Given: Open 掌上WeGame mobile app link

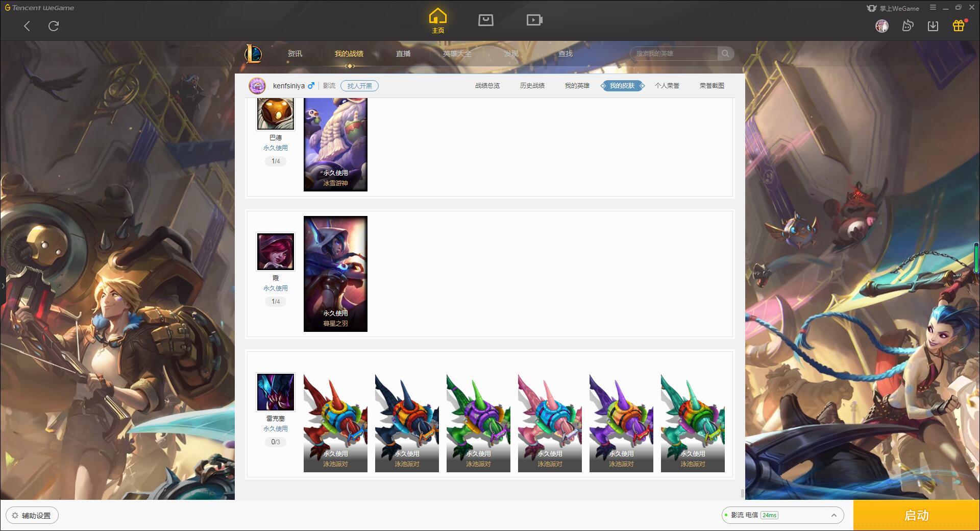Looking at the screenshot, I should (893, 8).
